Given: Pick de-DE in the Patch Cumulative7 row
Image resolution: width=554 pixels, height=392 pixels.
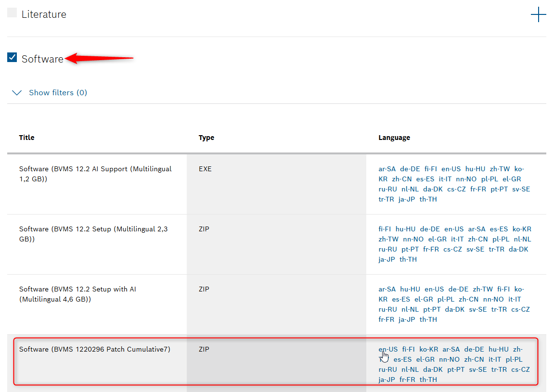Looking at the screenshot, I should pyautogui.click(x=474, y=349).
